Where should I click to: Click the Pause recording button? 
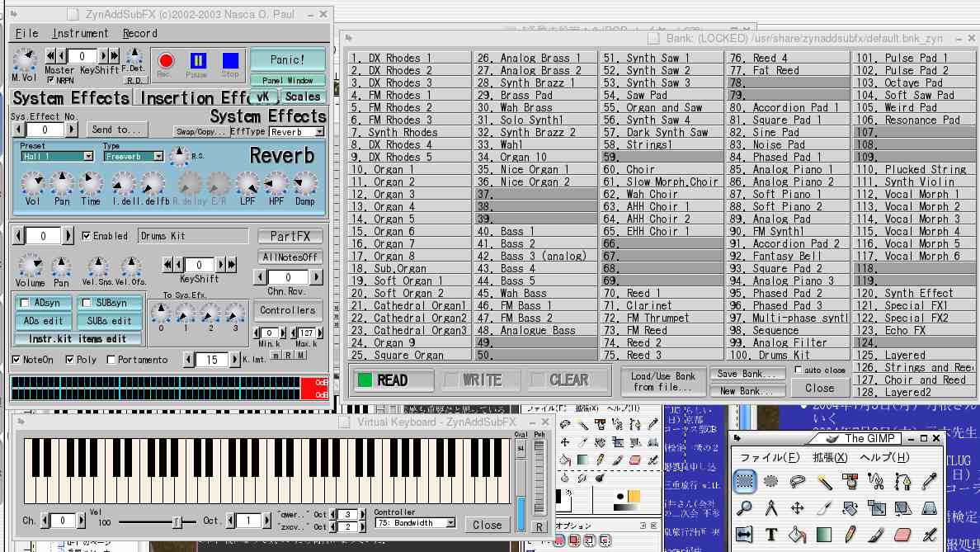coord(197,60)
